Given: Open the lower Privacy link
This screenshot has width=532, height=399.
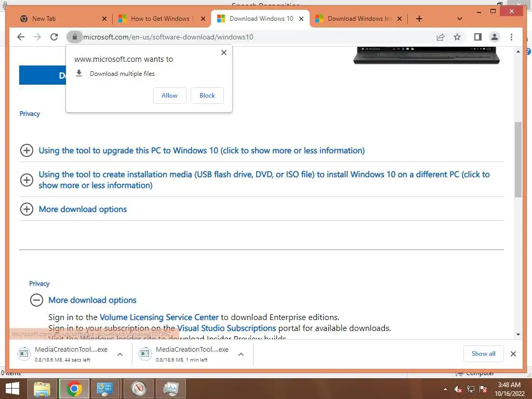Looking at the screenshot, I should pyautogui.click(x=39, y=283).
